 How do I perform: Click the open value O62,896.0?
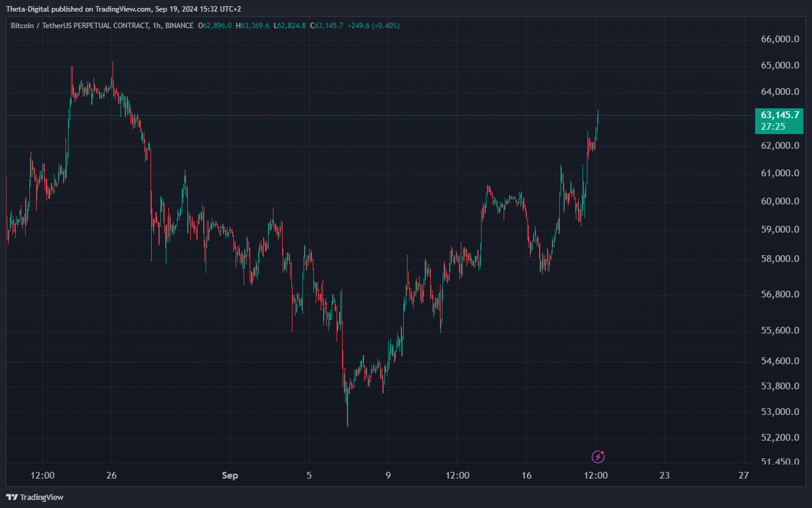pyautogui.click(x=214, y=26)
